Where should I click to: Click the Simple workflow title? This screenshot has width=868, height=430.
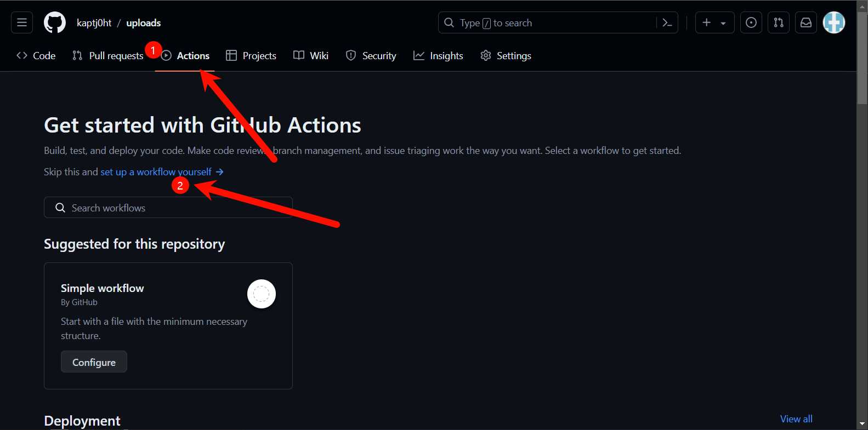click(x=103, y=288)
